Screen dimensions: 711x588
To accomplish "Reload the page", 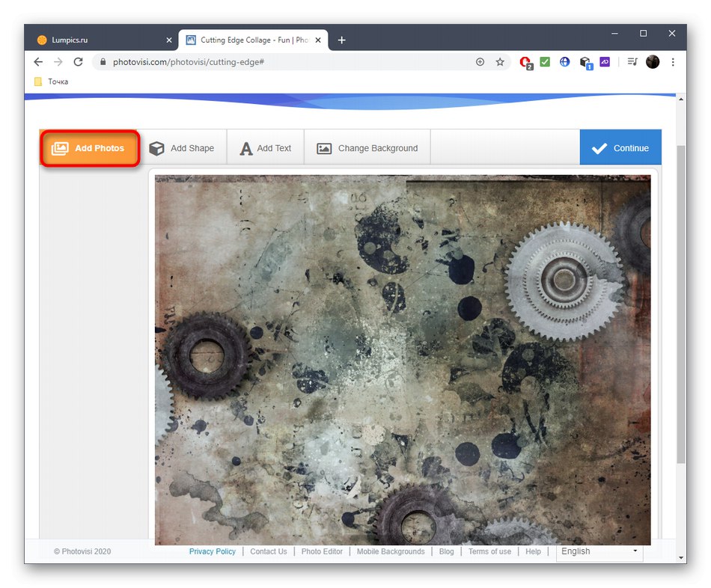I will (78, 61).
